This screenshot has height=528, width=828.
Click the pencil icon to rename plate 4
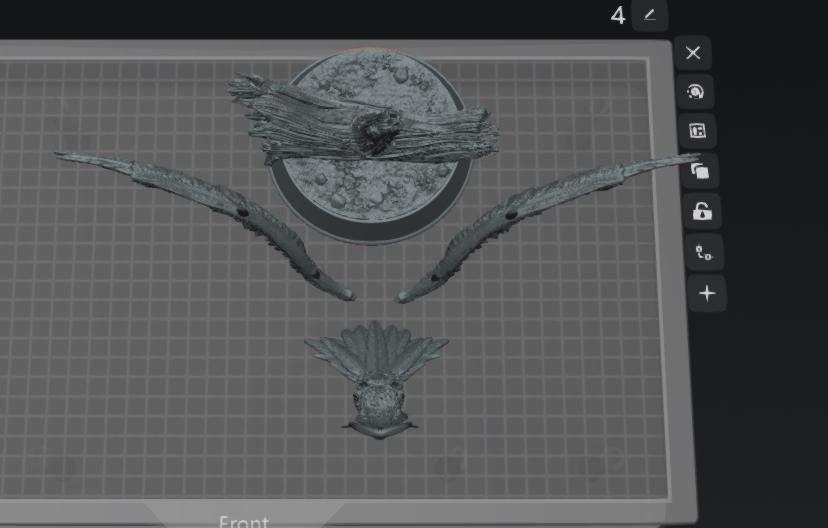650,15
